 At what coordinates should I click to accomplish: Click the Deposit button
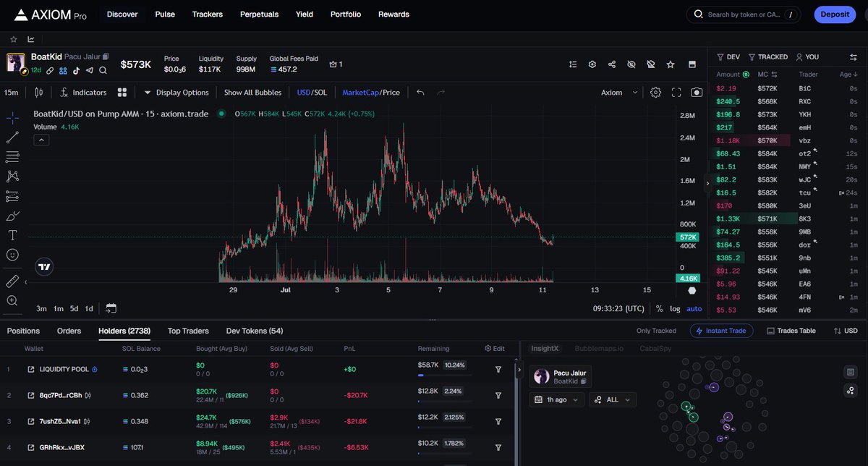(835, 14)
